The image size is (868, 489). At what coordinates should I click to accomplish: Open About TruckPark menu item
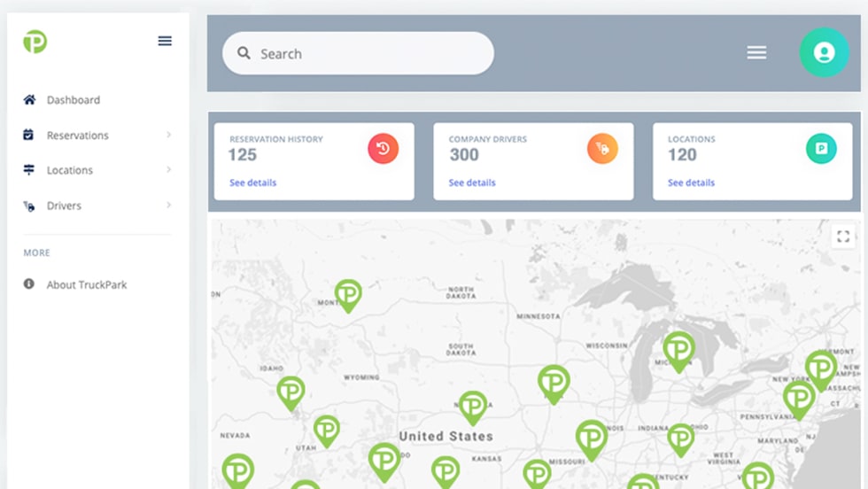pyautogui.click(x=86, y=284)
